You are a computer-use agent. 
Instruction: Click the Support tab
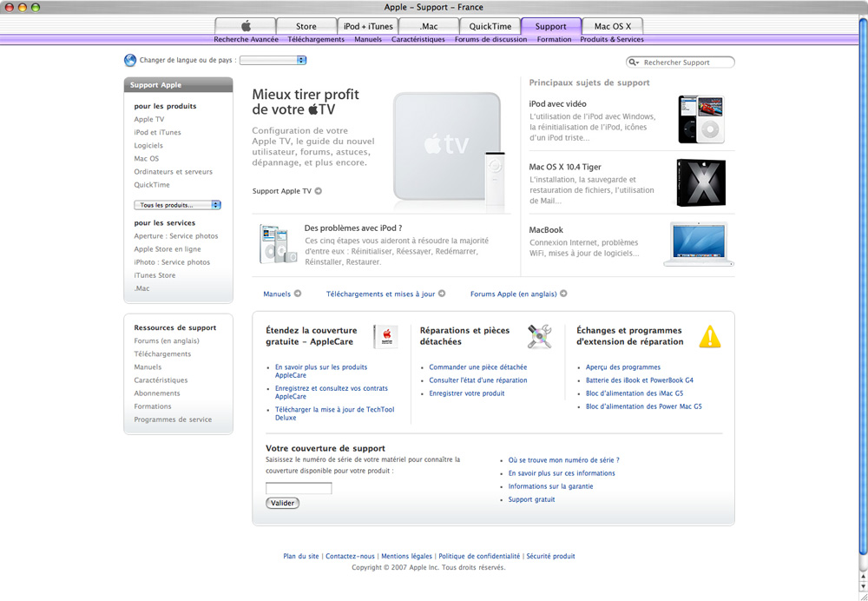[551, 26]
